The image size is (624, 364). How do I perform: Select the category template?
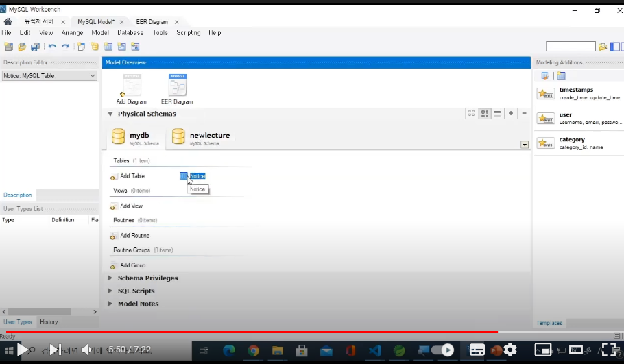(x=579, y=143)
